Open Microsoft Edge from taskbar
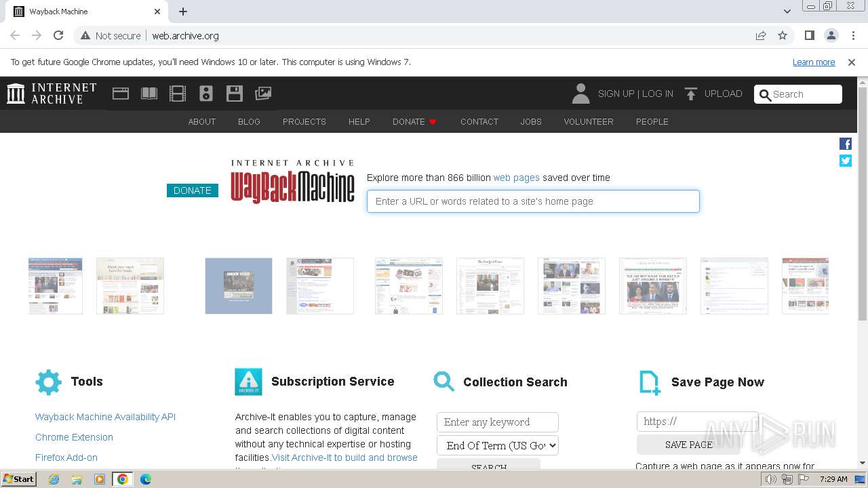Screen dimensions: 868x488 pos(145,479)
